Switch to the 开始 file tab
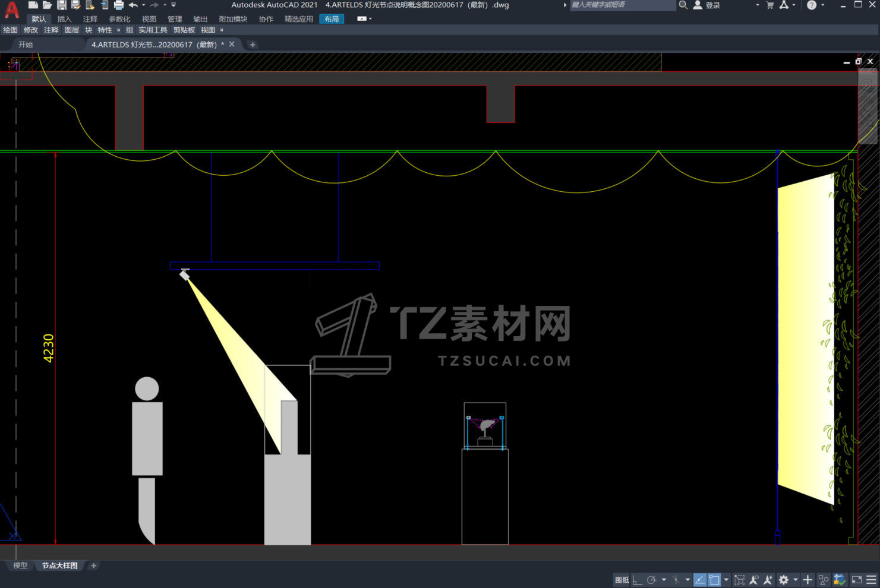The width and height of the screenshot is (880, 588). 26,45
